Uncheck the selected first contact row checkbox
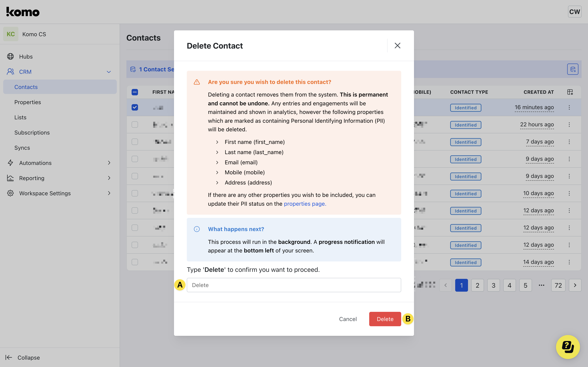Image resolution: width=588 pixels, height=367 pixels. click(x=135, y=107)
